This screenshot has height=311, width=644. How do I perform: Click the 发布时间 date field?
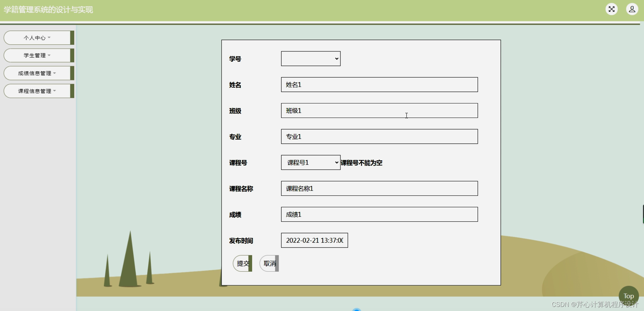coord(314,240)
